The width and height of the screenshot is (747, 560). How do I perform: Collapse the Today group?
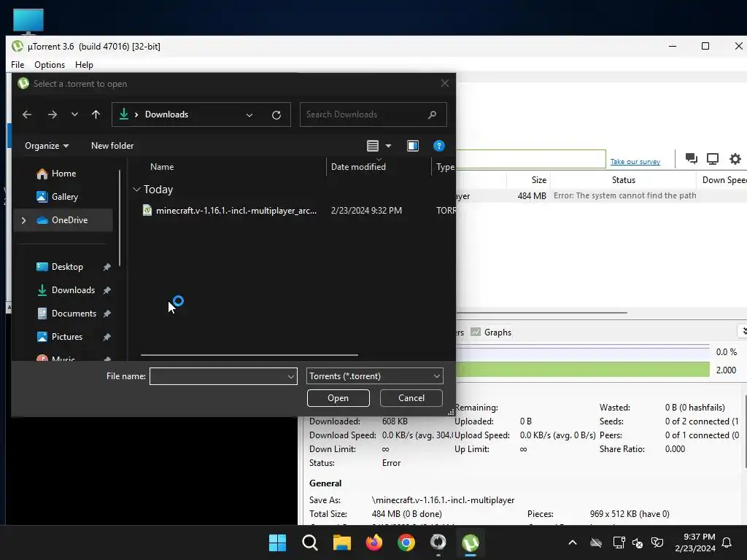[x=136, y=190]
